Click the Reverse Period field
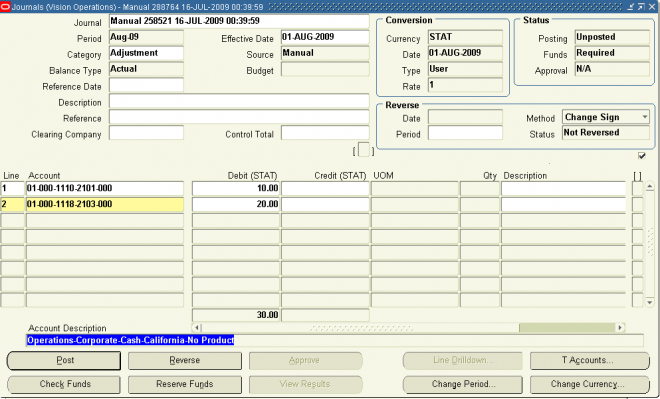660x399 pixels. pyautogui.click(x=465, y=133)
